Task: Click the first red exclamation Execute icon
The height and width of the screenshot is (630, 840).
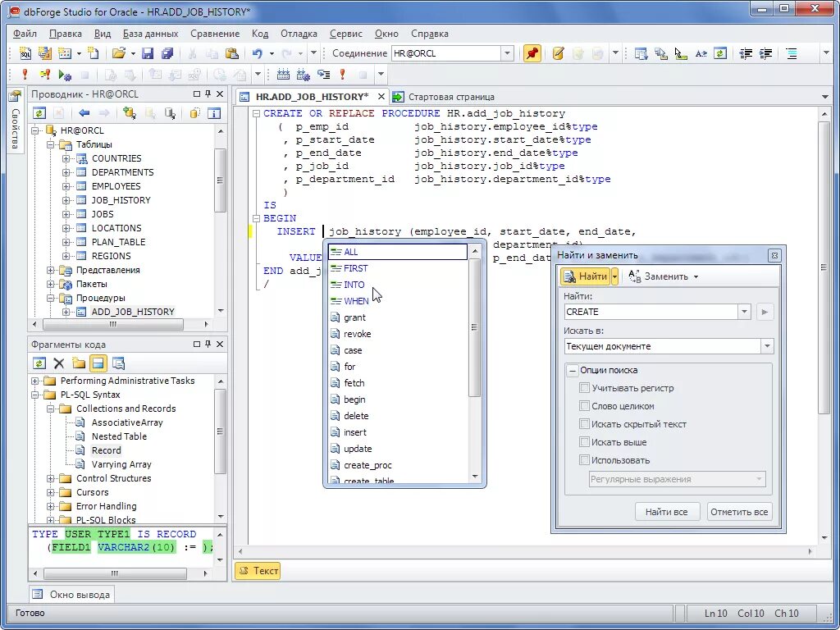Action: point(24,75)
